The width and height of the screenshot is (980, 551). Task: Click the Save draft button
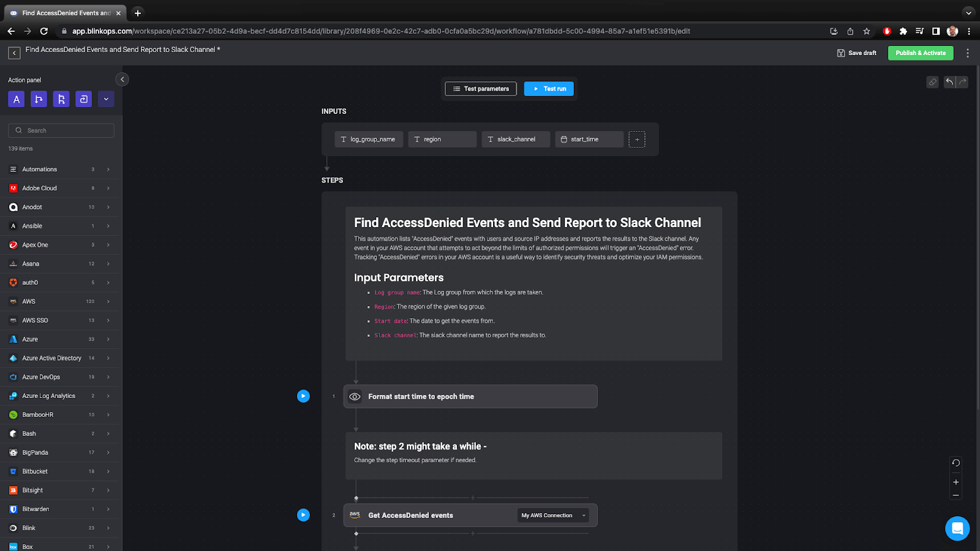click(x=856, y=53)
